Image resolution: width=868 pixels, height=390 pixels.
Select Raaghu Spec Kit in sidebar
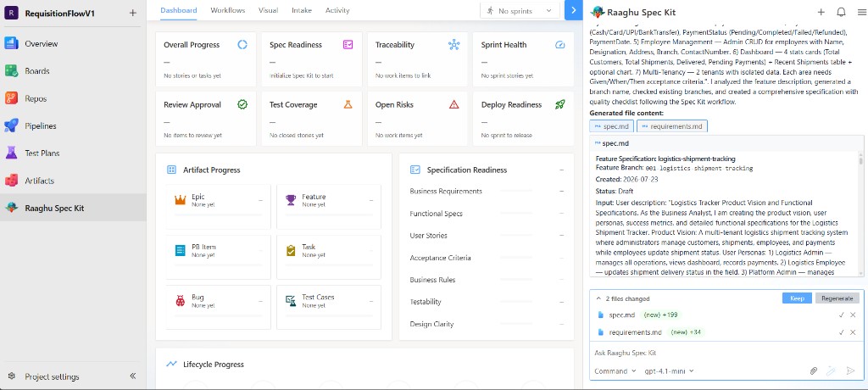[73, 209]
